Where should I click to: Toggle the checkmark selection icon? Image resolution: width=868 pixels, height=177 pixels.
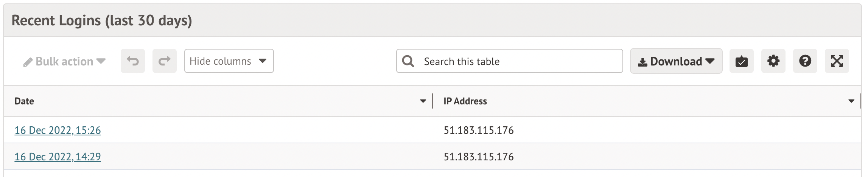[741, 61]
